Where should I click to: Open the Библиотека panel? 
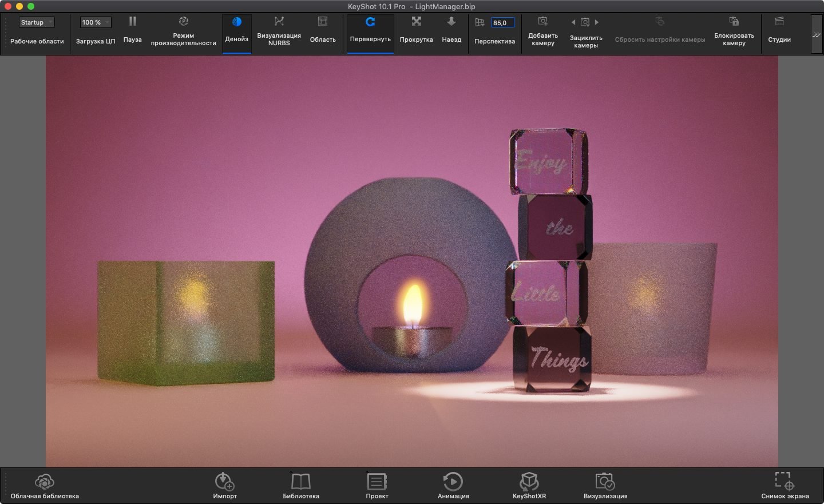302,484
